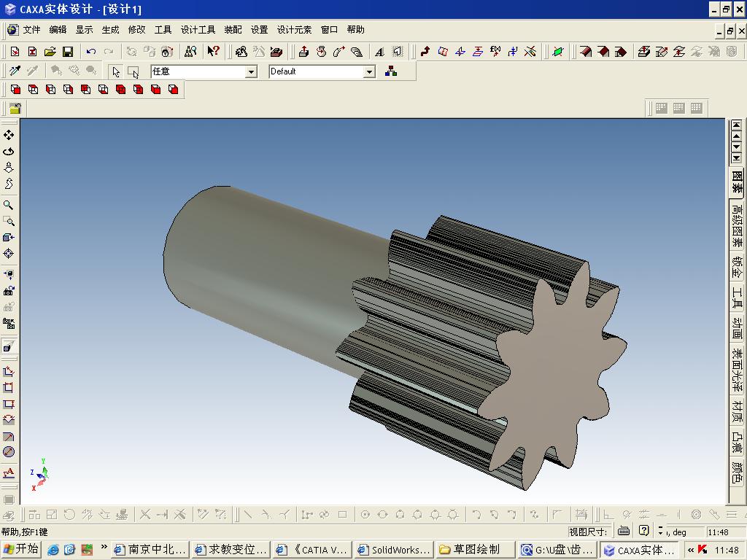The image size is (747, 560).
Task: Click the question mark icon in status bar
Action: coord(643,531)
